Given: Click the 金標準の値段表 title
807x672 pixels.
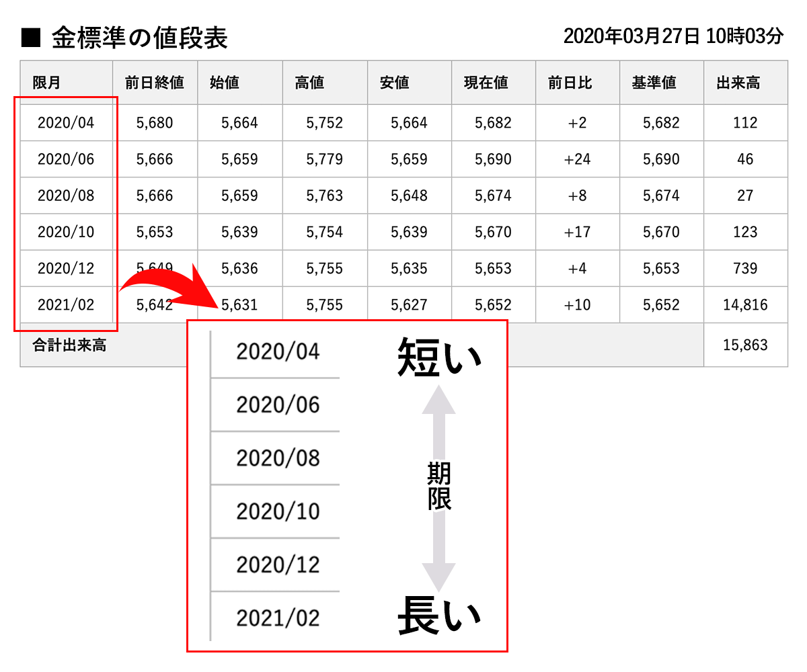Looking at the screenshot, I should [x=140, y=38].
